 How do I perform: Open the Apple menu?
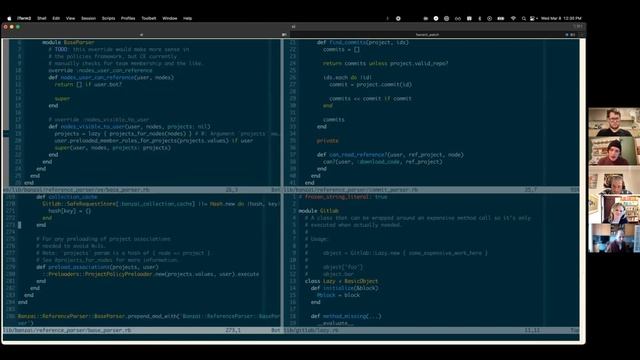coord(9,18)
